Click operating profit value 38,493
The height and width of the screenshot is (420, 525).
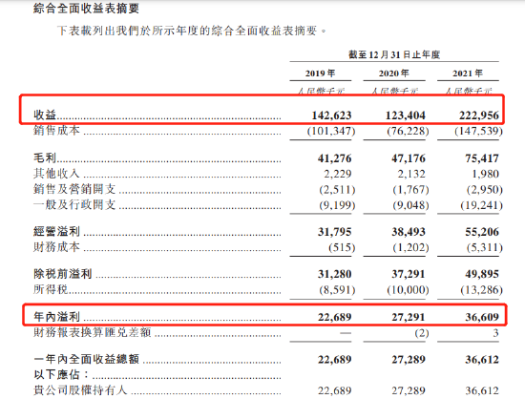pyautogui.click(x=409, y=232)
